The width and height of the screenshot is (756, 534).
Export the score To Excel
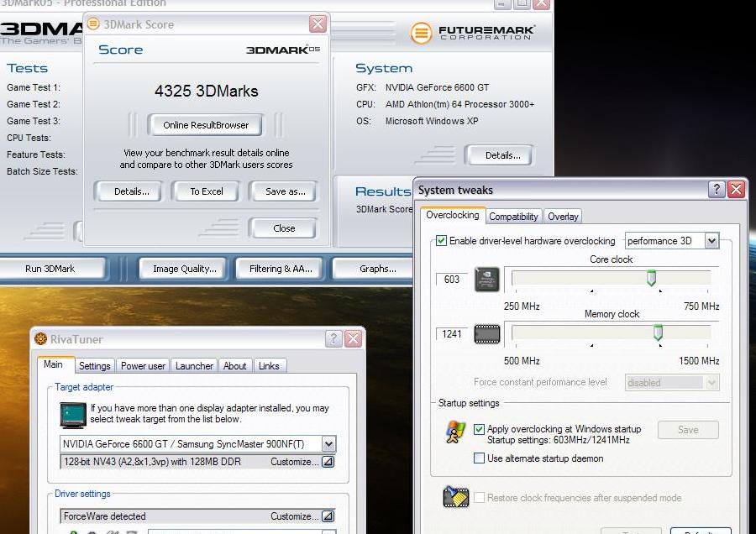point(207,191)
